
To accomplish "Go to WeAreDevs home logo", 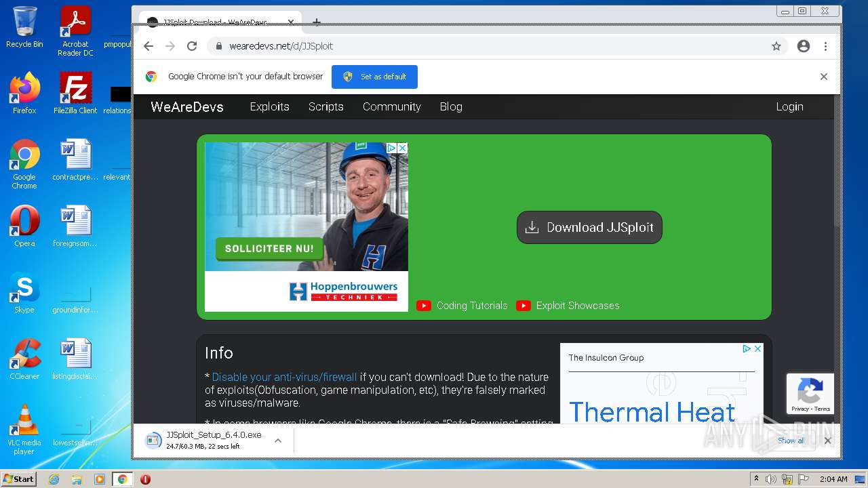I will [187, 106].
